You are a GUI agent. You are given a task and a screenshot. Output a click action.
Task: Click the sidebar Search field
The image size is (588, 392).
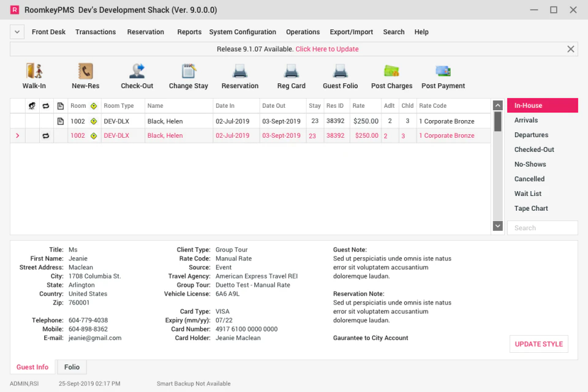tap(542, 227)
